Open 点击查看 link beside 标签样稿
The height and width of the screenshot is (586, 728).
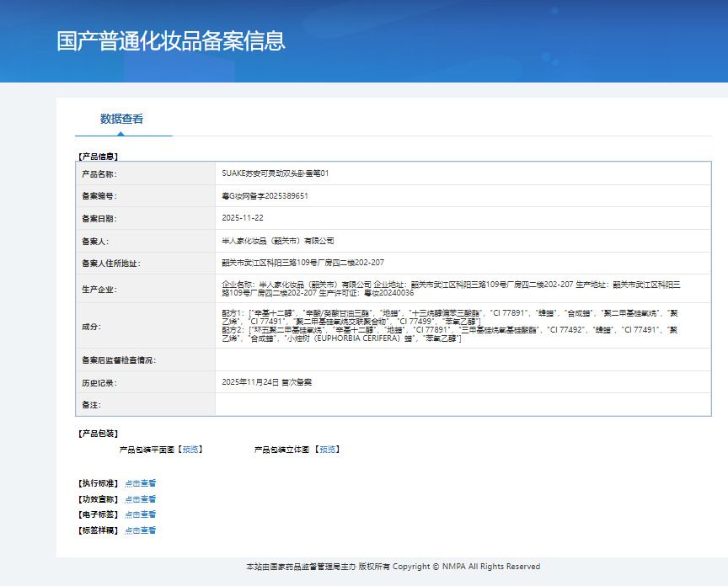(x=140, y=530)
